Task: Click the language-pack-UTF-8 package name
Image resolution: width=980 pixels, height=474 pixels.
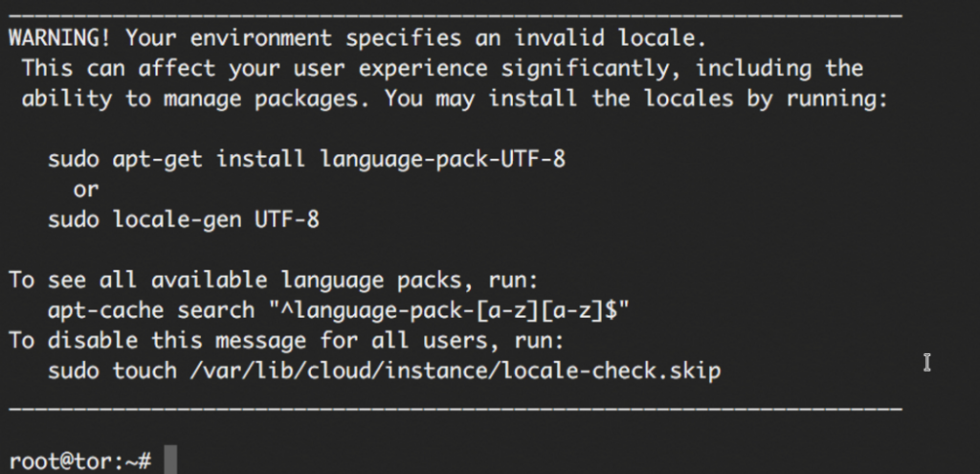Action: pos(449,159)
